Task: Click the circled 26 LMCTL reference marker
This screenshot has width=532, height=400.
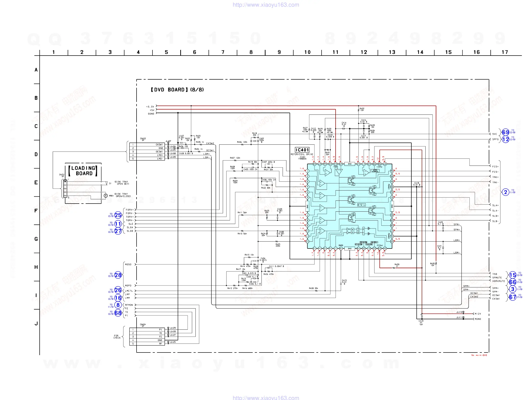Action: tap(118, 290)
